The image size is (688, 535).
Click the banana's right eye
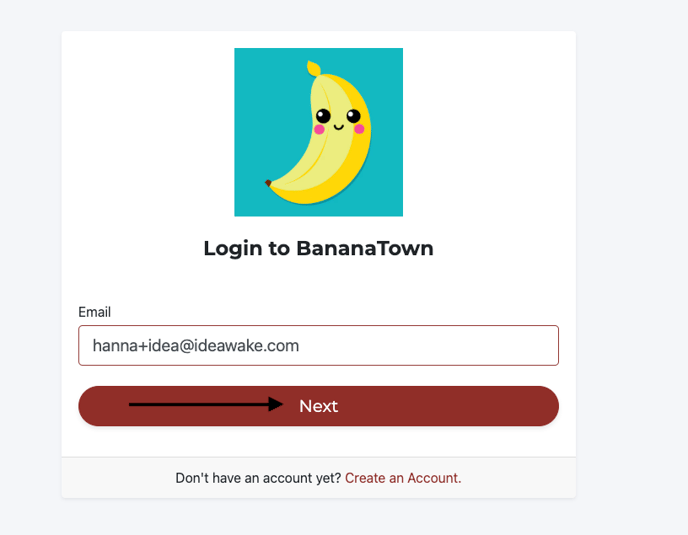click(x=354, y=116)
